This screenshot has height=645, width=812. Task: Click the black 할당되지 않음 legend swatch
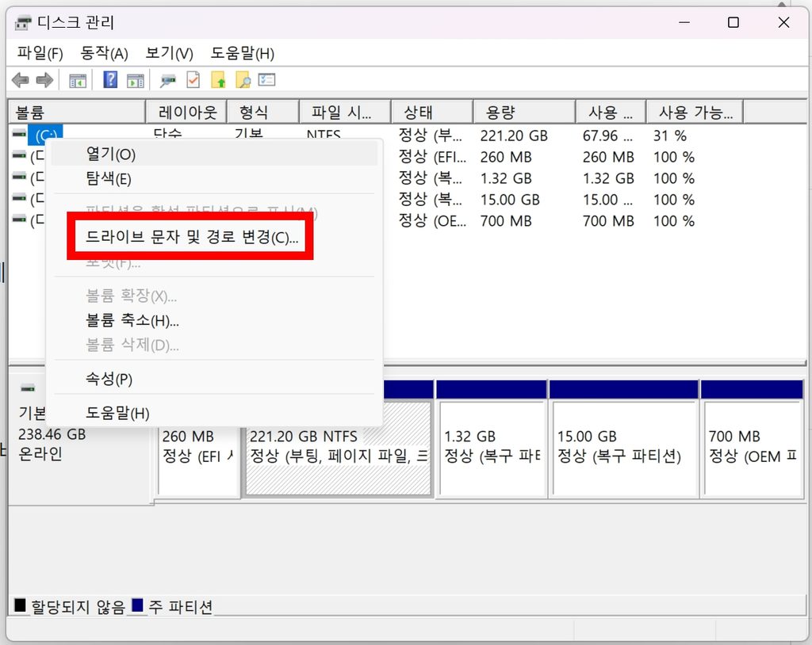pyautogui.click(x=20, y=605)
